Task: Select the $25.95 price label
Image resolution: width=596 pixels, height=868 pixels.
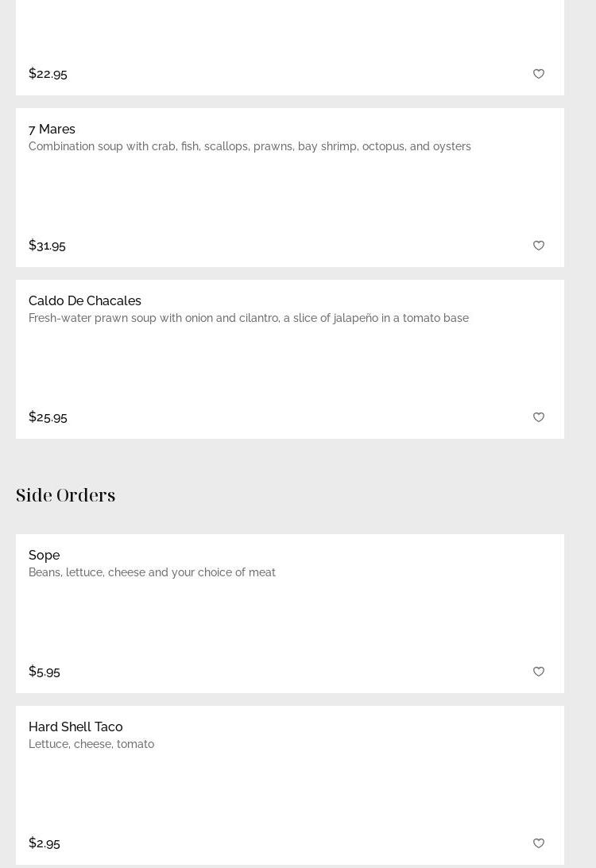Action: coord(48,417)
